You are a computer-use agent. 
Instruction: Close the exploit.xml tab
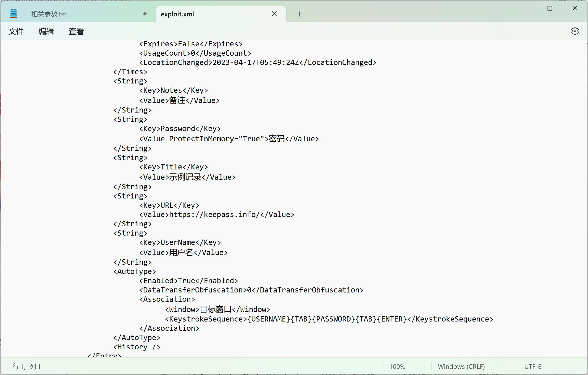(274, 14)
